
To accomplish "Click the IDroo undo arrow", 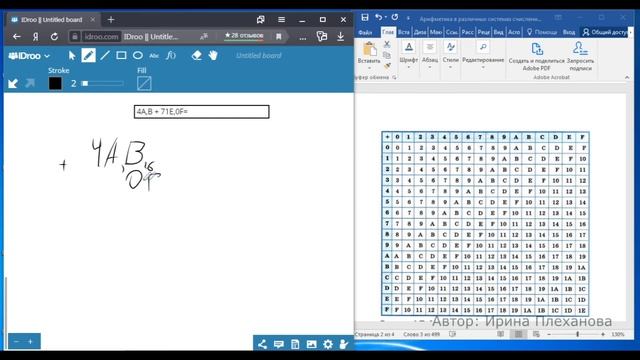I will tap(13, 84).
